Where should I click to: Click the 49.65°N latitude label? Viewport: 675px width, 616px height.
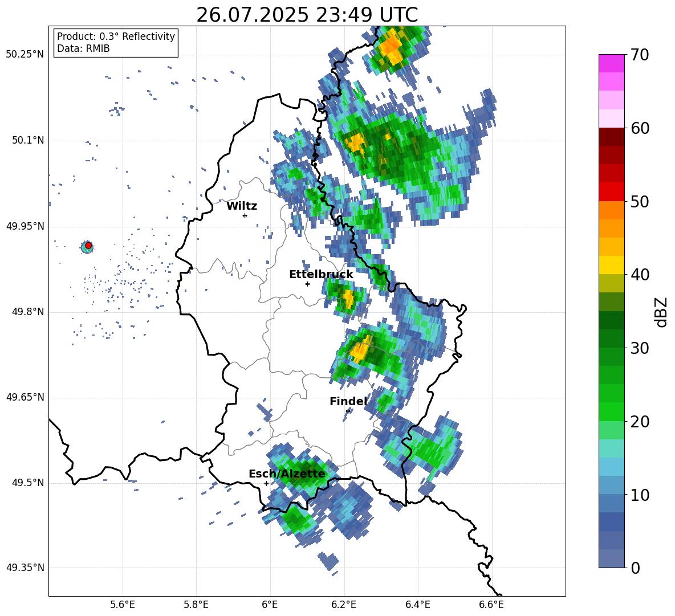click(25, 397)
